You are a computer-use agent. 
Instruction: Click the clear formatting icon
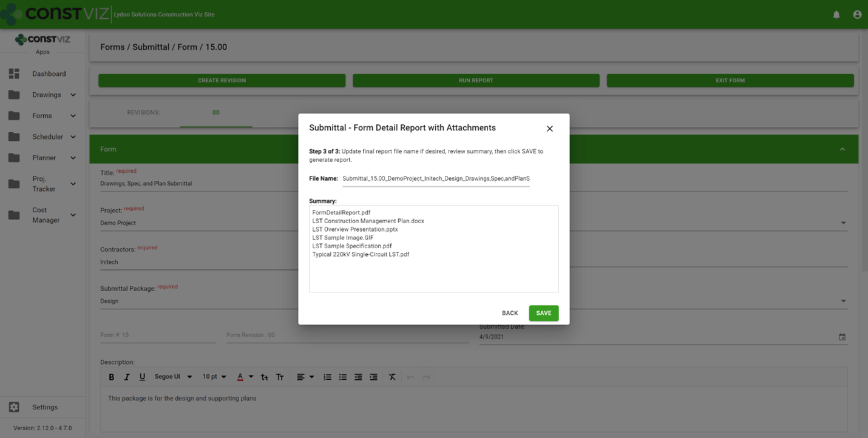392,377
